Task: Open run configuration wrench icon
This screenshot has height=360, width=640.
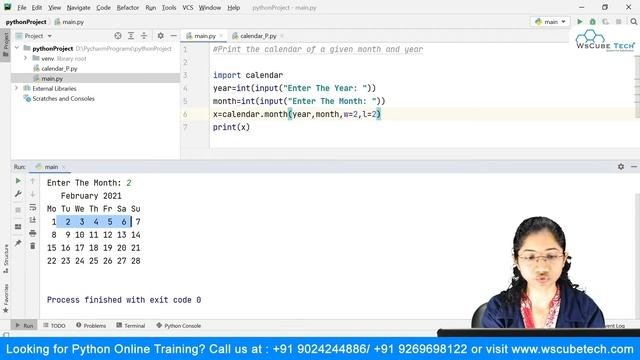Action: coord(18,194)
